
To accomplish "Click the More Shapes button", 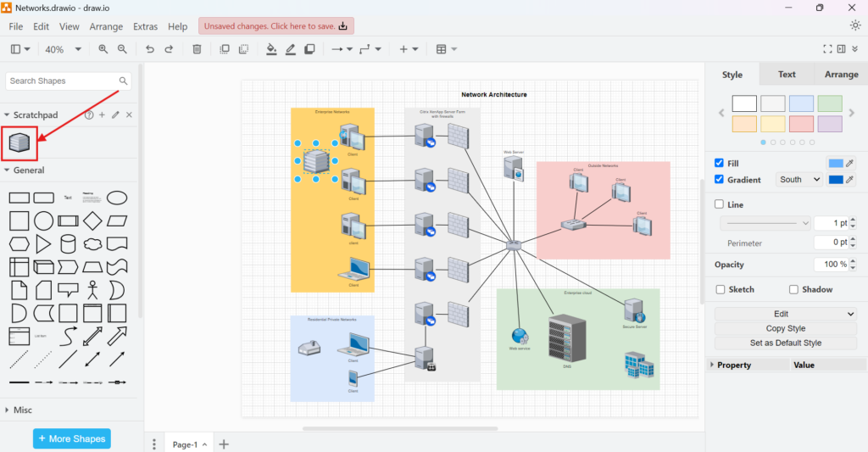I will click(x=71, y=438).
